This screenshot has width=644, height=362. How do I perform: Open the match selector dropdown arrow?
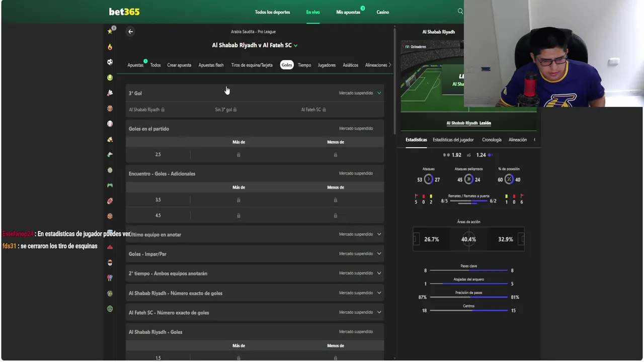click(296, 45)
